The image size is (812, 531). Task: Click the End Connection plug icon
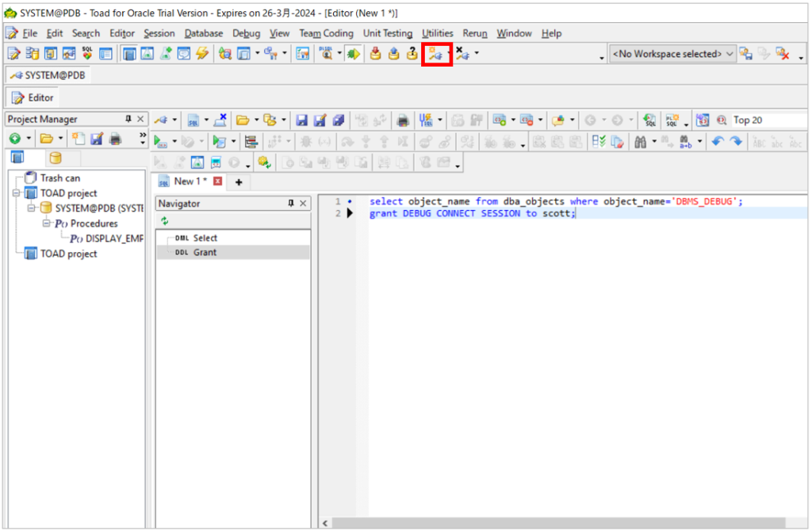[x=462, y=54]
